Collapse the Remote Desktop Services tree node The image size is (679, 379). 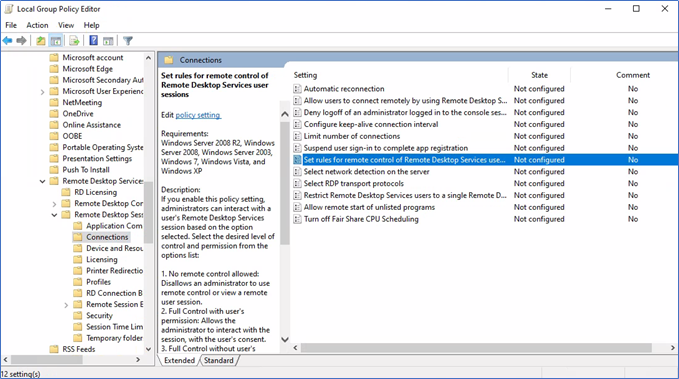(x=42, y=181)
